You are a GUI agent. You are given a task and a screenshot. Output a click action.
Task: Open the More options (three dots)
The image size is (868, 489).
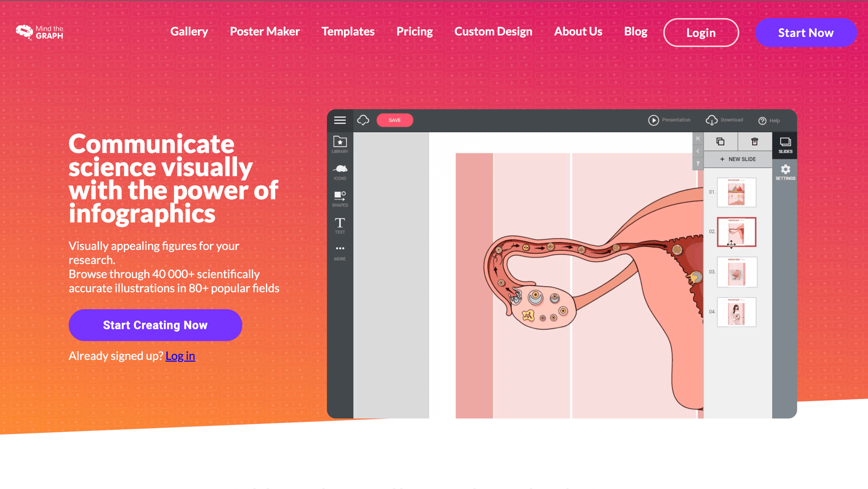click(340, 249)
